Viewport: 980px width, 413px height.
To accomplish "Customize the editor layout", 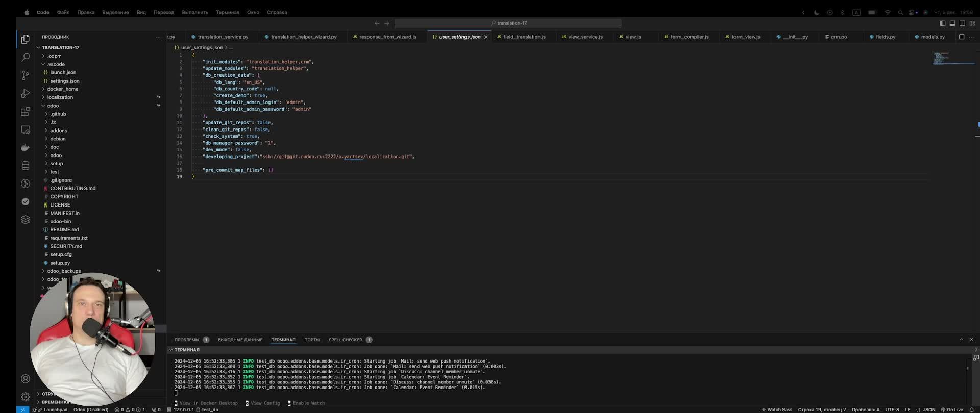I will click(972, 23).
